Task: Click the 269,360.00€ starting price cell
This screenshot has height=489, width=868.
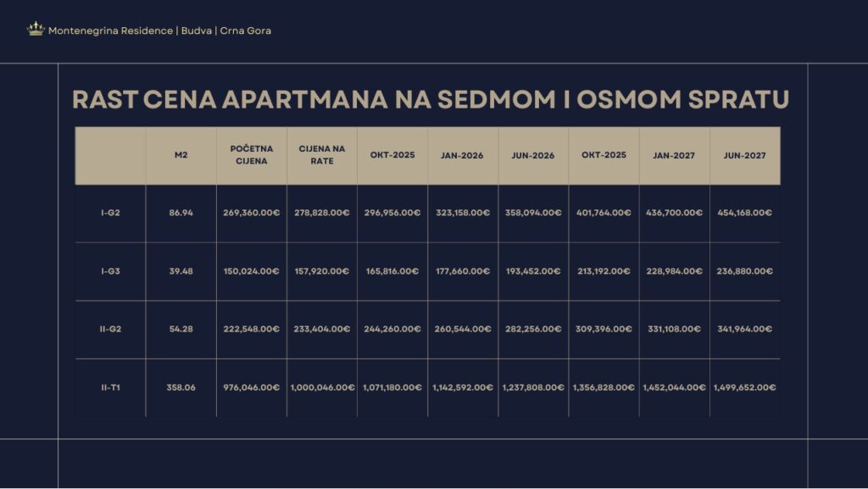Action: pos(252,213)
